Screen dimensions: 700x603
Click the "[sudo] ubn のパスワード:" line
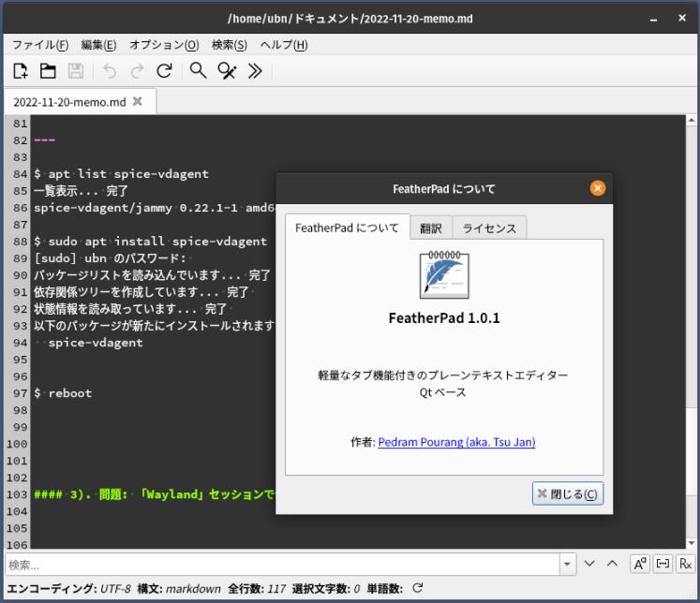[111, 258]
